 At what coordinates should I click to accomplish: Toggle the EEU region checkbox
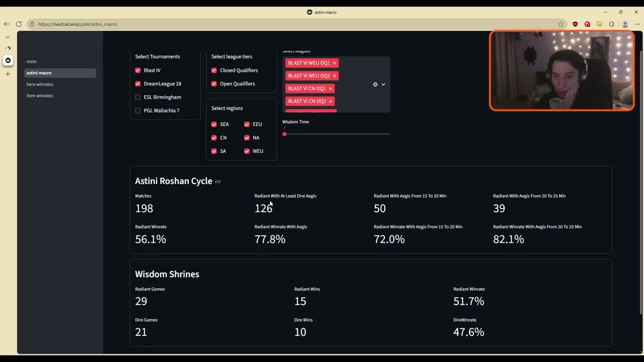(247, 124)
